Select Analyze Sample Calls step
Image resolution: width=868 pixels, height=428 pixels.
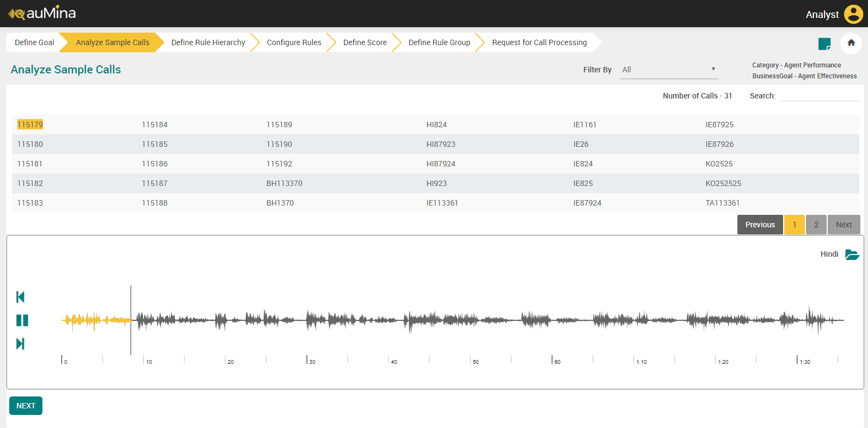[113, 42]
